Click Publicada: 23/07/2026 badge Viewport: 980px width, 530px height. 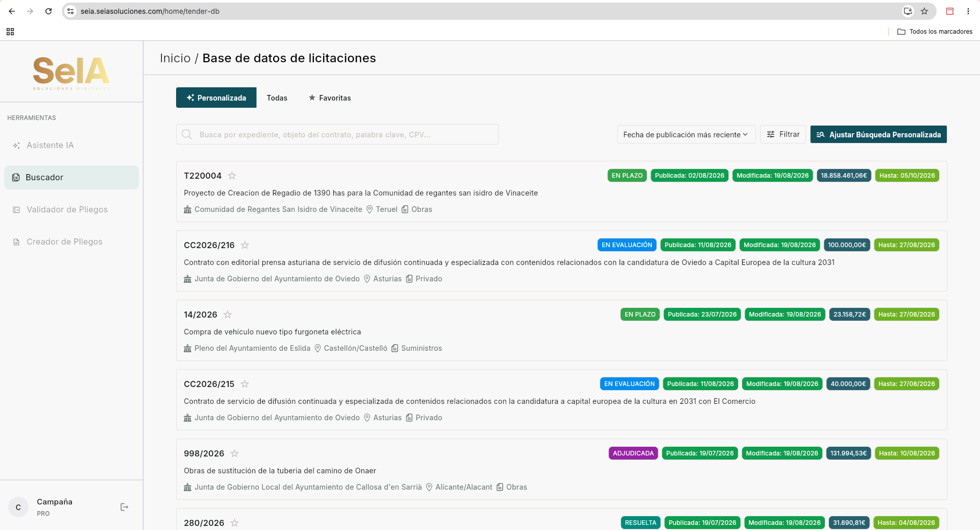tap(702, 315)
